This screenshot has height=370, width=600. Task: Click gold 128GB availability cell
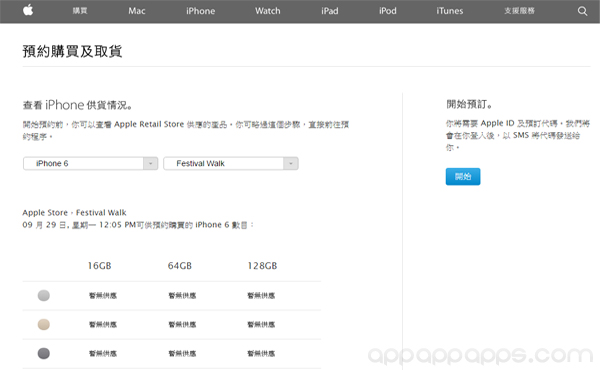261,324
